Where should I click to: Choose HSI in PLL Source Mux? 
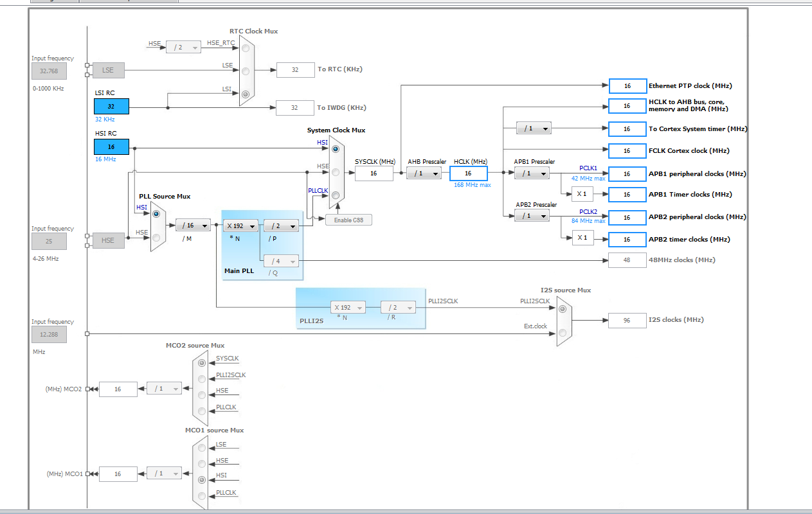156,214
